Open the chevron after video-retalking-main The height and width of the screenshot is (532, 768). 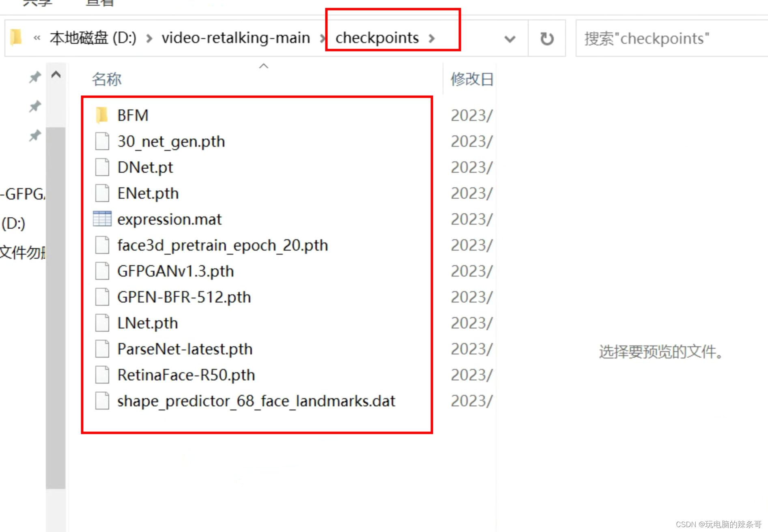323,38
